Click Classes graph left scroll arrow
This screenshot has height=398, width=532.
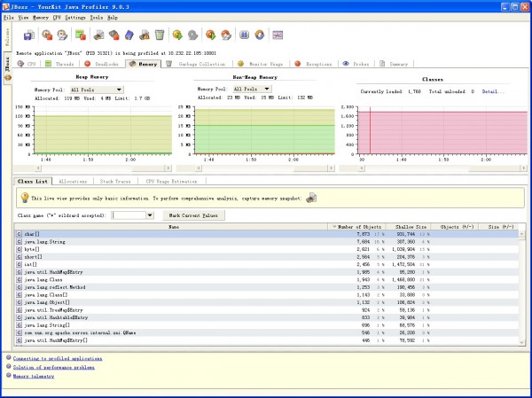coord(362,168)
